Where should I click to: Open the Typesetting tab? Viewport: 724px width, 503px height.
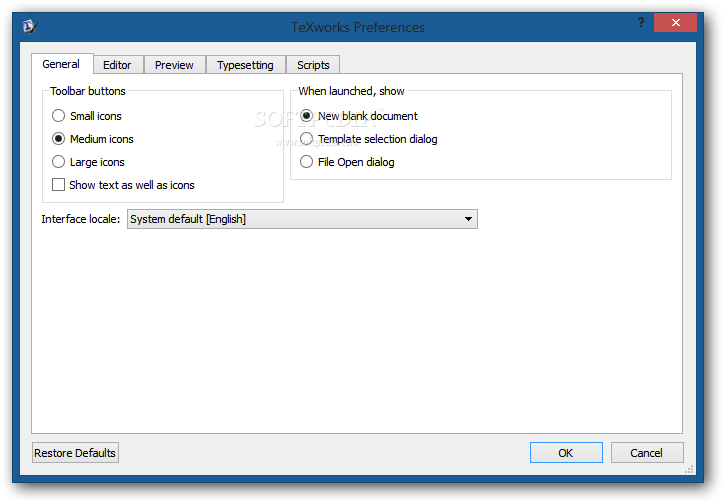pos(245,65)
